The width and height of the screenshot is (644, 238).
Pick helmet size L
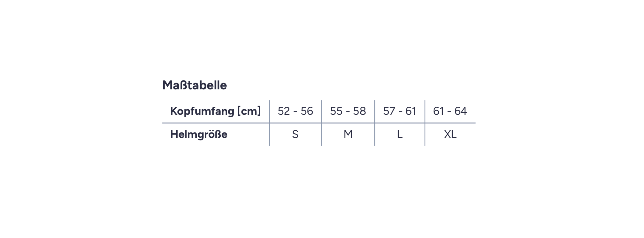399,134
